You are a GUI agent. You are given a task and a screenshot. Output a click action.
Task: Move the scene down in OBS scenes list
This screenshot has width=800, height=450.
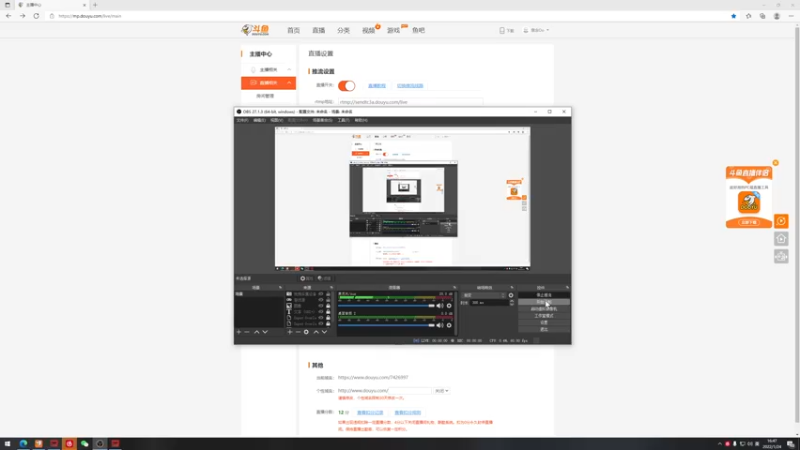coord(265,332)
